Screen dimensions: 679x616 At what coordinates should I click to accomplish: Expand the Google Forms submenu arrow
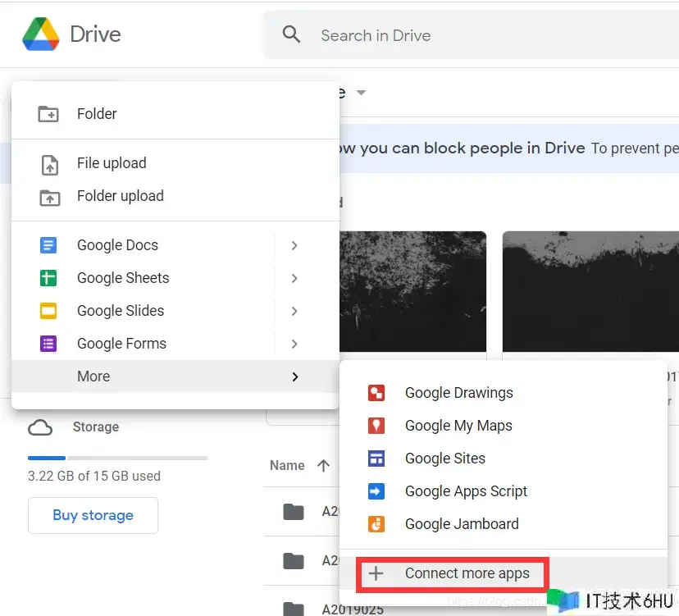point(294,344)
